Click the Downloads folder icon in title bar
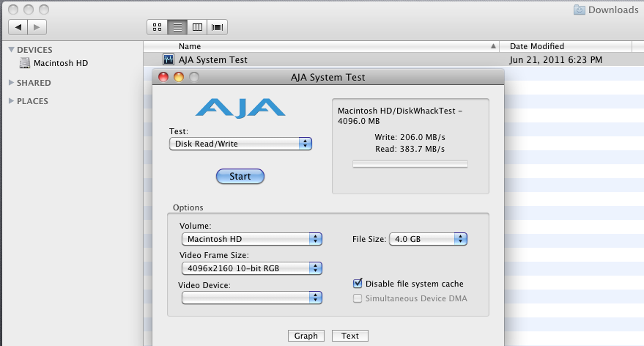This screenshot has height=346, width=644. 579,10
